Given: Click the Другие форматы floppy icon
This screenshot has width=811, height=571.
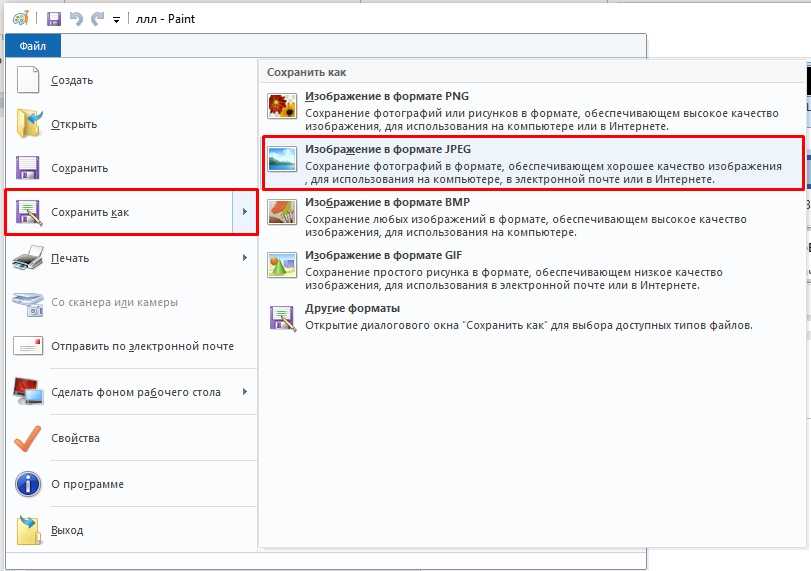Looking at the screenshot, I should click(x=282, y=318).
